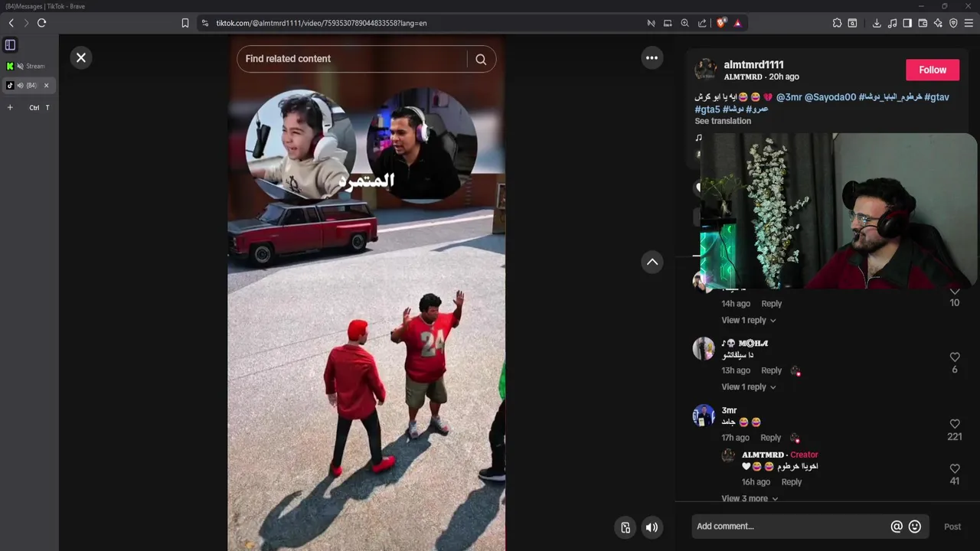Open Leo AI sparkle icon

click(938, 23)
